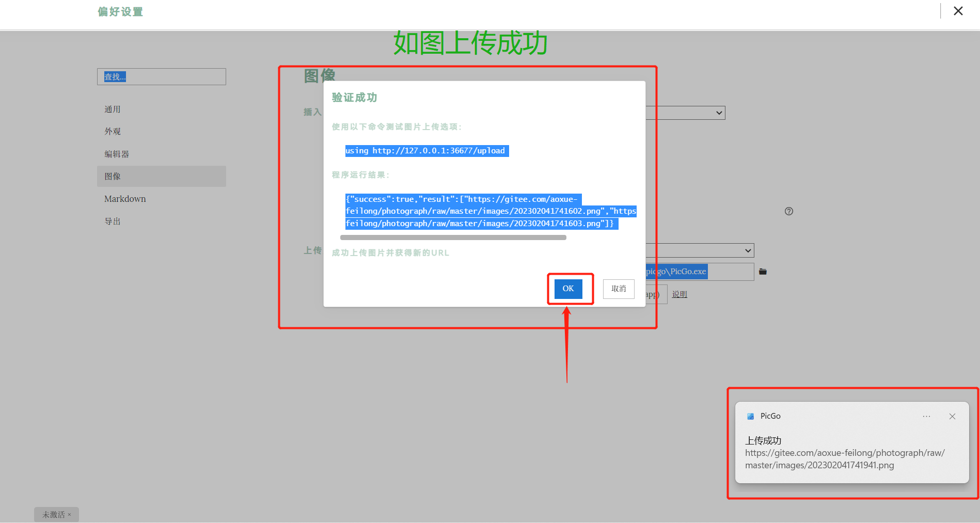The image size is (980, 523).
Task: Click the 取消 button in the dialog
Action: point(619,289)
